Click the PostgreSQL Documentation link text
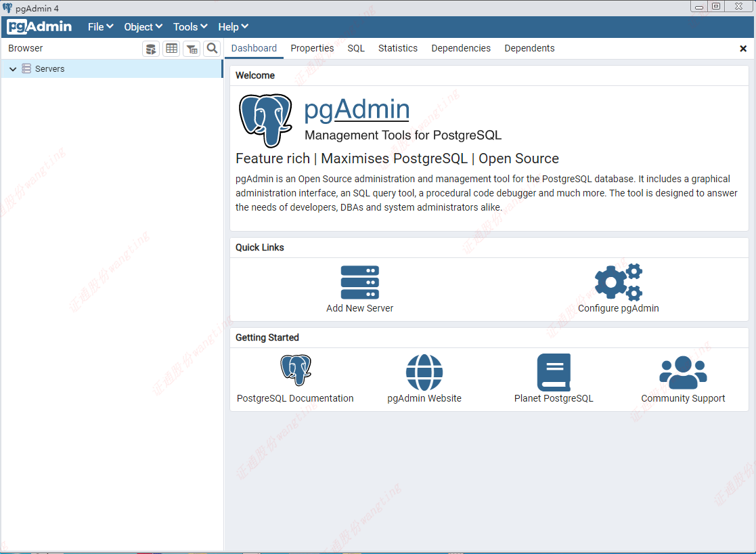756x554 pixels. [295, 399]
